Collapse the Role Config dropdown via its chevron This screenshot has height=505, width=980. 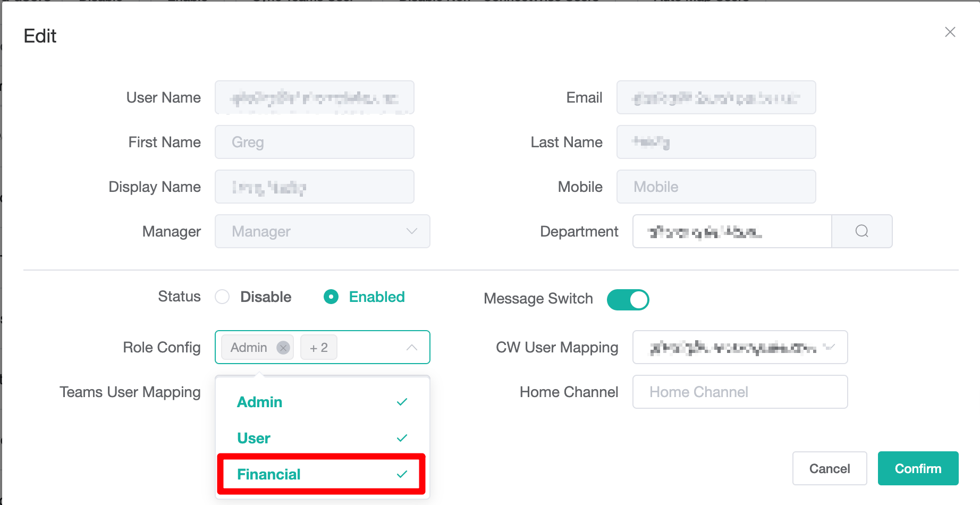coord(411,347)
